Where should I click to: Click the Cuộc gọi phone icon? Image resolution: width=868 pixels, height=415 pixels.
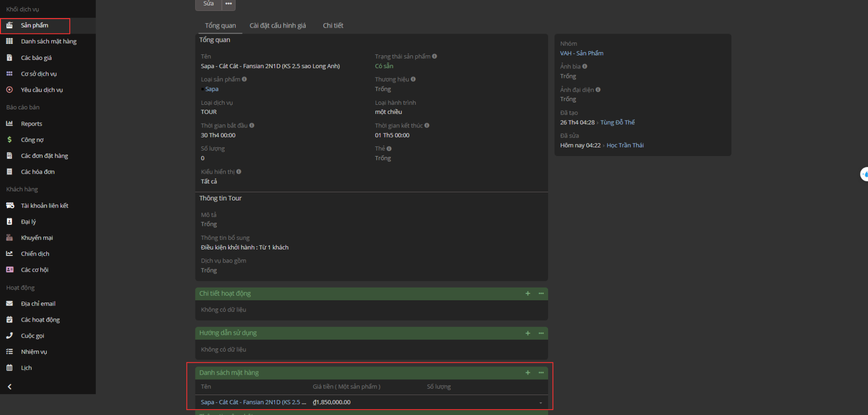pos(10,336)
